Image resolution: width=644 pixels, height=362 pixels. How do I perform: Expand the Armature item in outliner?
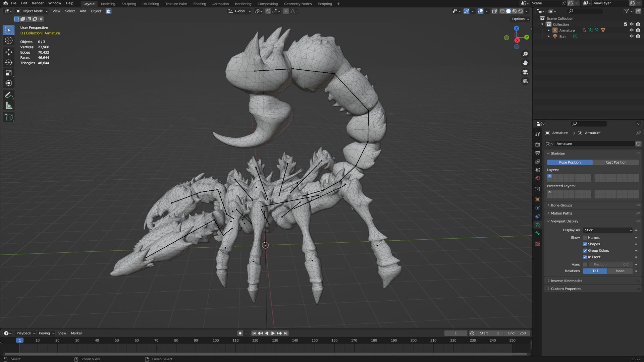click(x=549, y=31)
